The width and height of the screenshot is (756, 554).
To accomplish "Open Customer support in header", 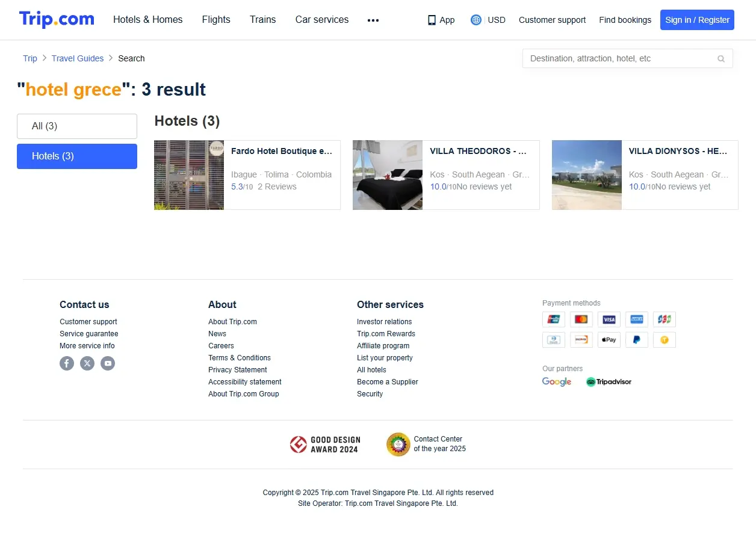I will 552,20.
